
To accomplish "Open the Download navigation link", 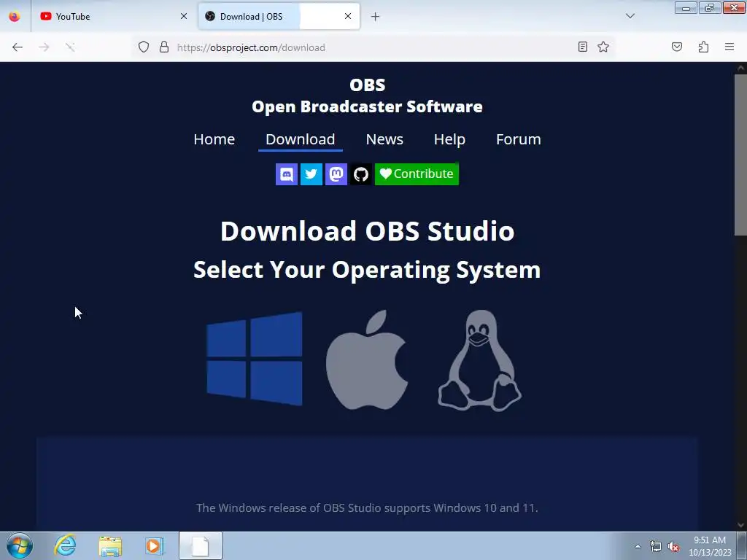I will (x=300, y=139).
